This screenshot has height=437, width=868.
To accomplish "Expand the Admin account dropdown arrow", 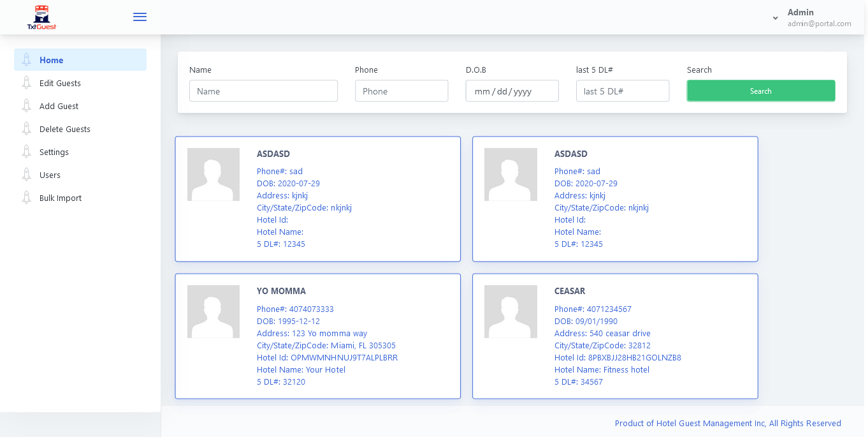I will pos(775,18).
